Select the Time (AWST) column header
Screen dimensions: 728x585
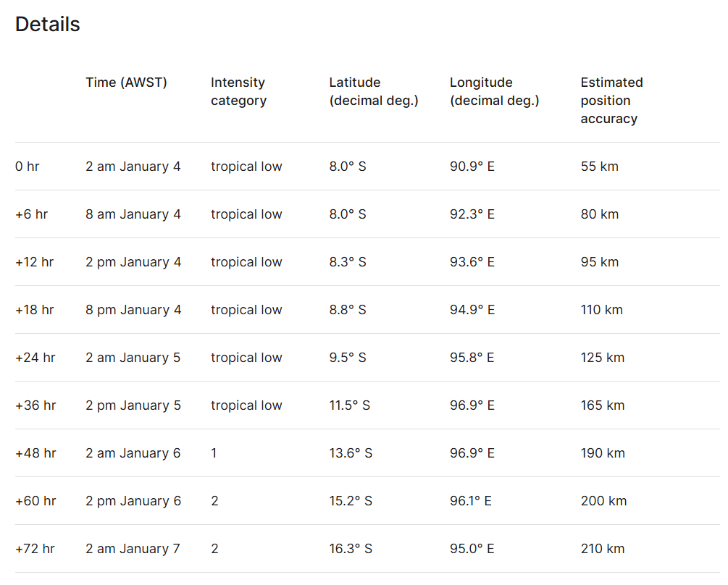click(126, 83)
